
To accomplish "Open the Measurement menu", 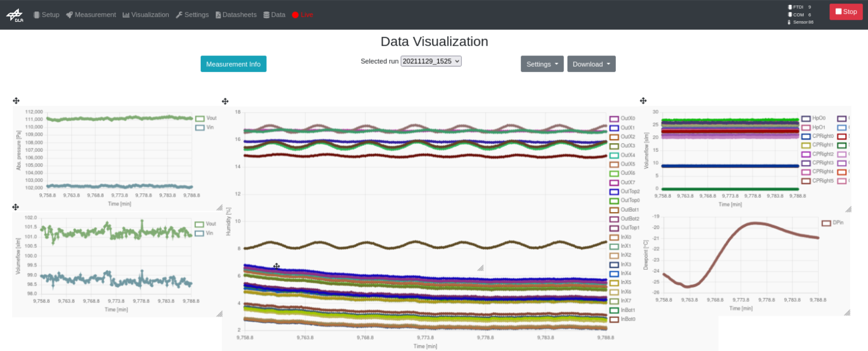I will pyautogui.click(x=91, y=15).
